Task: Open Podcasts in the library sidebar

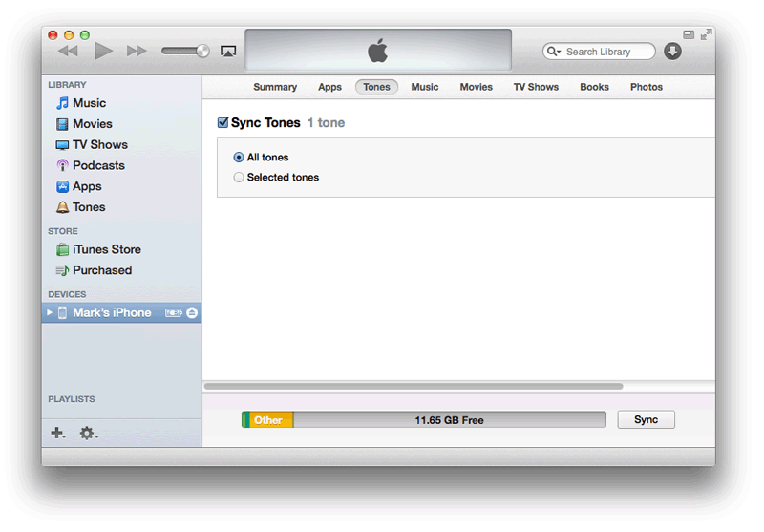Action: point(98,166)
